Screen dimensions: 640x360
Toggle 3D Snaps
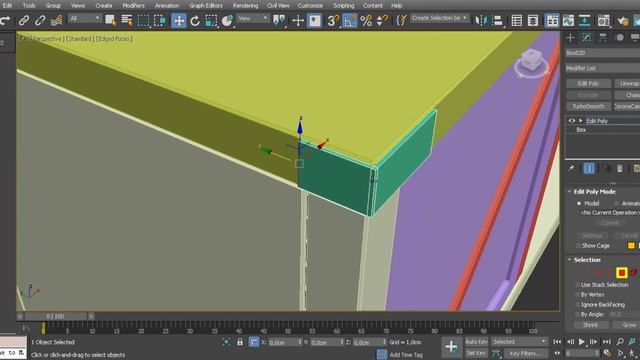tap(333, 20)
